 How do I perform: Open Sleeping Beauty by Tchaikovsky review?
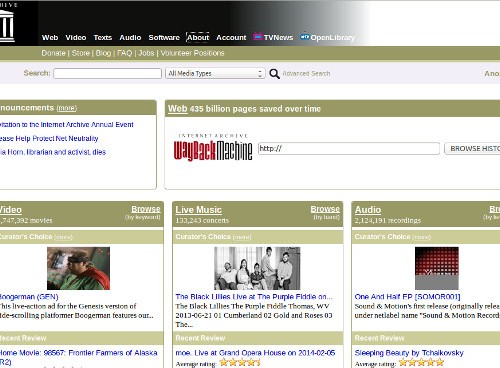(409, 353)
